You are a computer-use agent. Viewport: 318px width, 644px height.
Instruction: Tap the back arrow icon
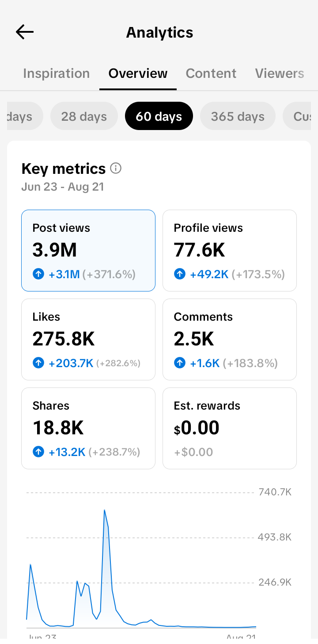(x=24, y=32)
